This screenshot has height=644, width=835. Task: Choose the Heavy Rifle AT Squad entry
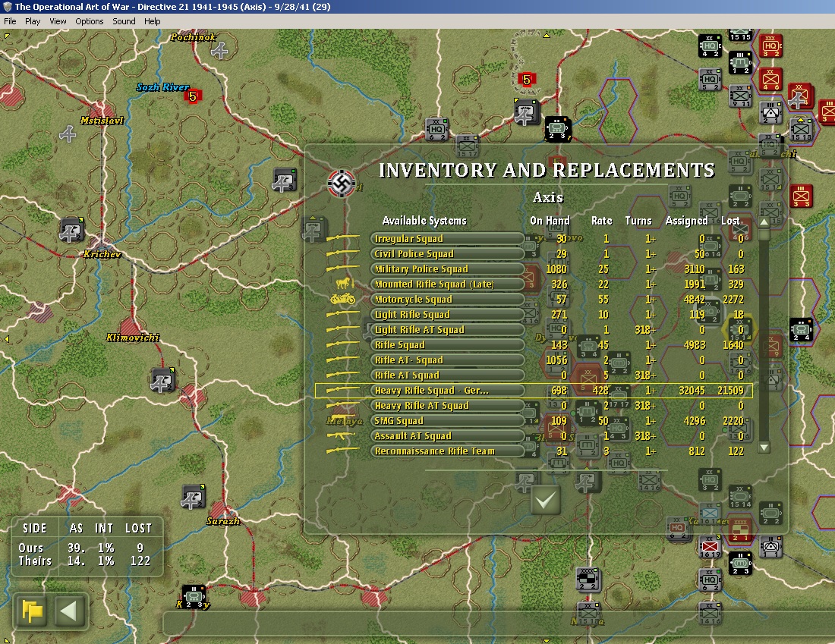tap(447, 406)
